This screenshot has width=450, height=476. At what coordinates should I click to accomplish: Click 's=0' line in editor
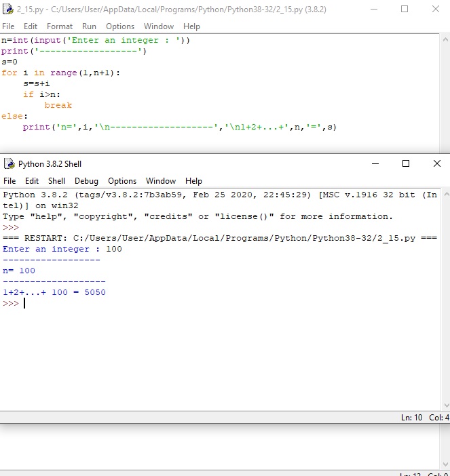coord(10,62)
